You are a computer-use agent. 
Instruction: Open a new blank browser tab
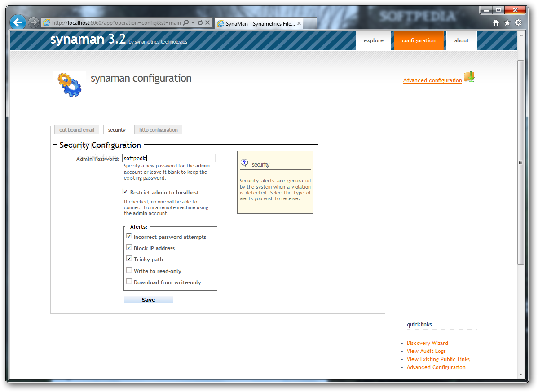click(x=310, y=23)
